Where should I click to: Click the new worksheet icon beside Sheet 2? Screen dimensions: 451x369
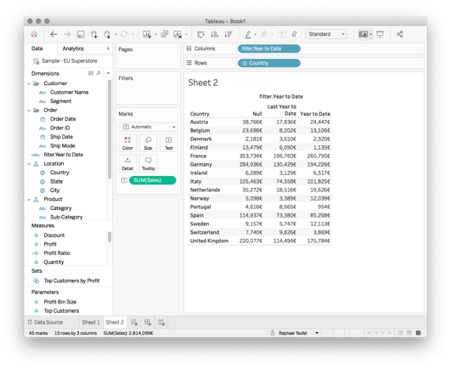[134, 322]
